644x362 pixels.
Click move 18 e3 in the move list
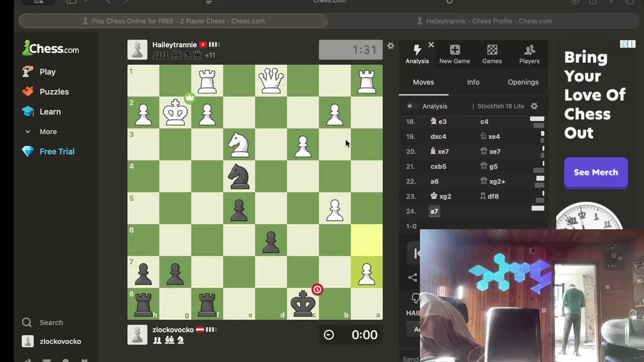438,121
